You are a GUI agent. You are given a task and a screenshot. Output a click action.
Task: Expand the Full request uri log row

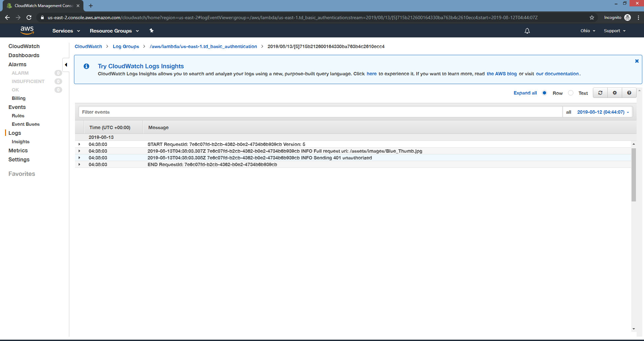click(79, 151)
